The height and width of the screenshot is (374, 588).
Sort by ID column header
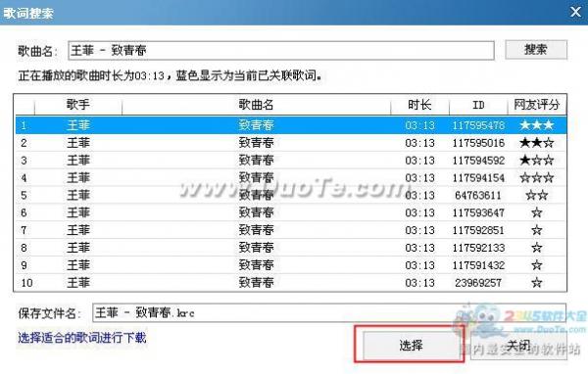(478, 105)
